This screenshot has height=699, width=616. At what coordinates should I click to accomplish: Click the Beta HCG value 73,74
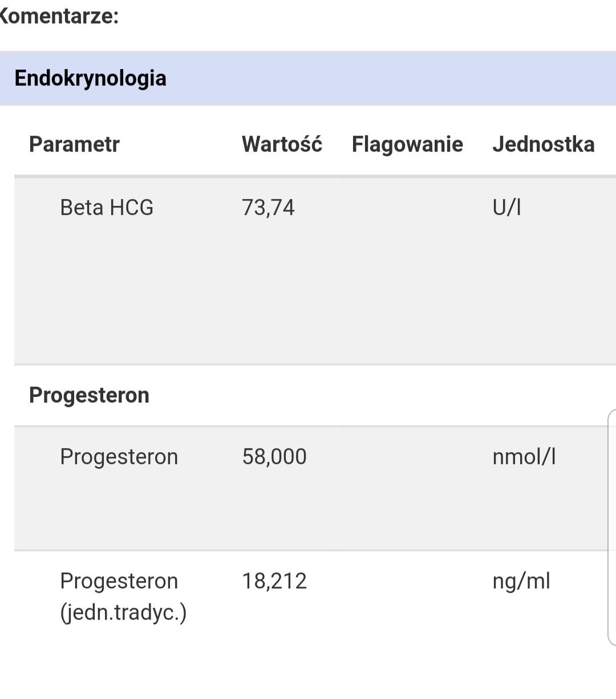point(268,208)
